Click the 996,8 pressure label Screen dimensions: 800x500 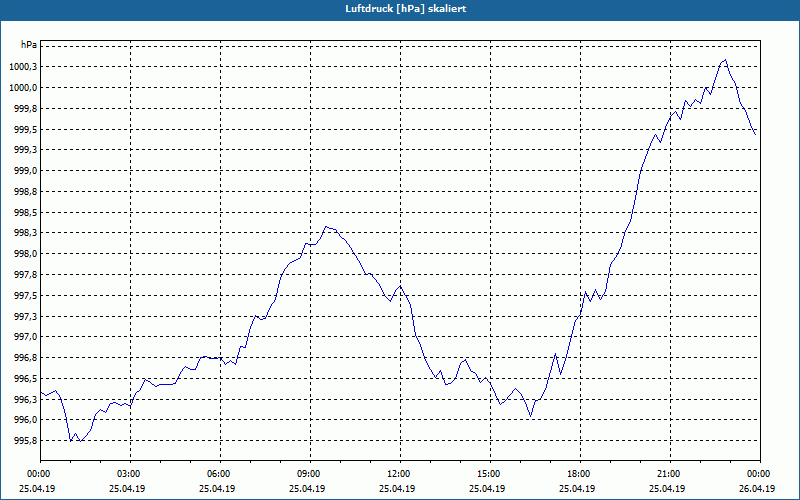tap(27, 358)
